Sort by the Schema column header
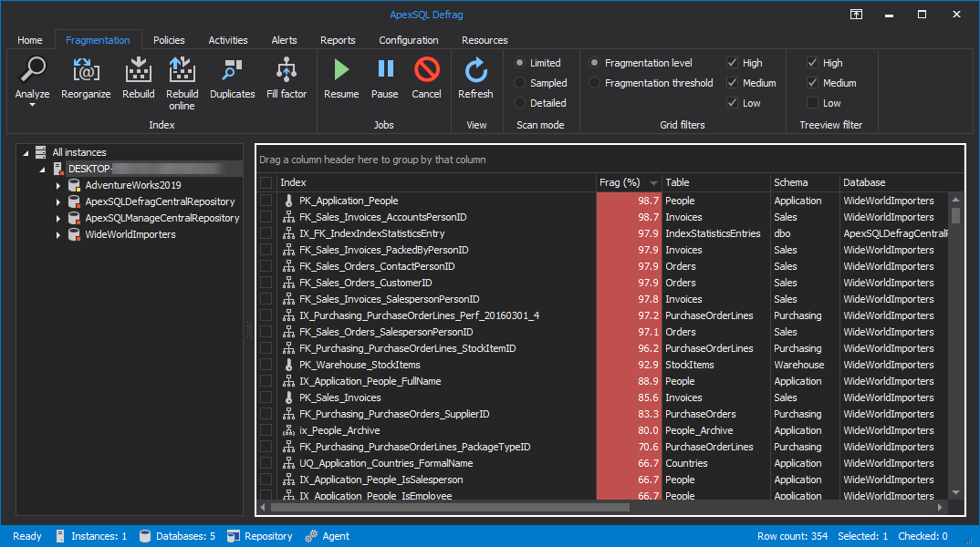The height and width of the screenshot is (547, 980). coord(805,182)
